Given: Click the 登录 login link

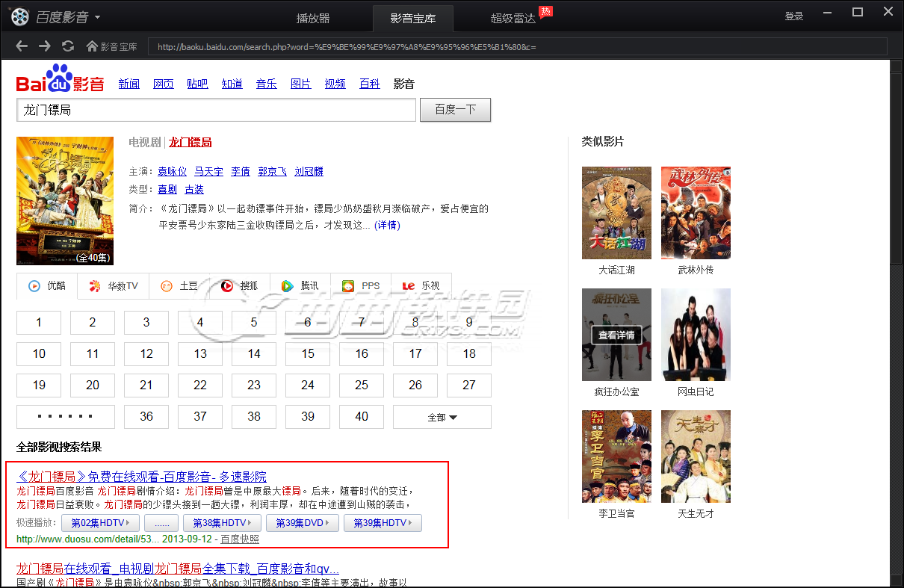Looking at the screenshot, I should pos(793,16).
